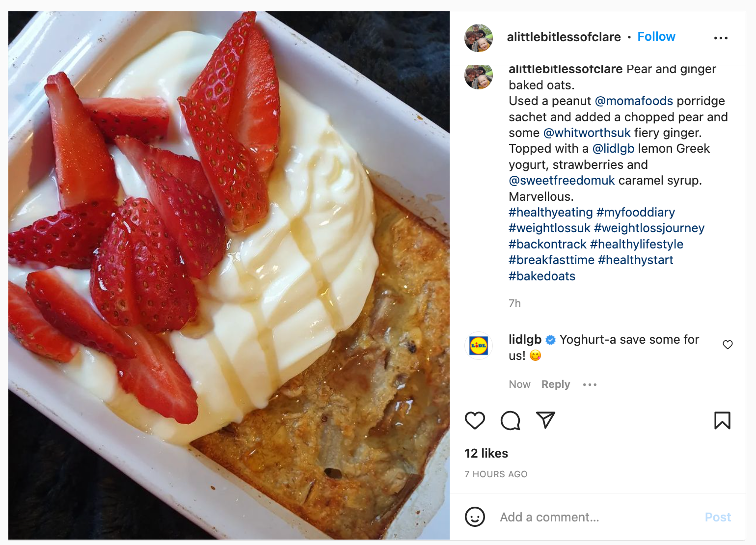Like the post with the heart icon
756x545 pixels.
(x=475, y=420)
